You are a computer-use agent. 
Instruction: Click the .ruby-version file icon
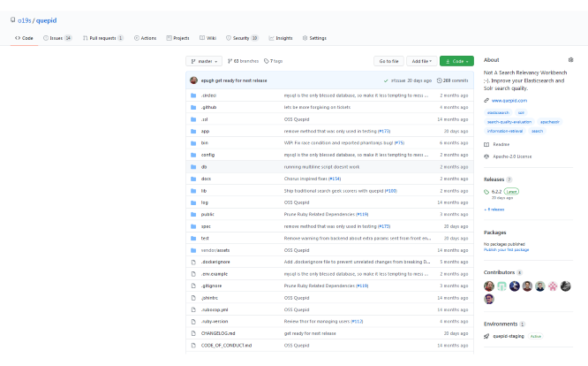click(x=193, y=322)
